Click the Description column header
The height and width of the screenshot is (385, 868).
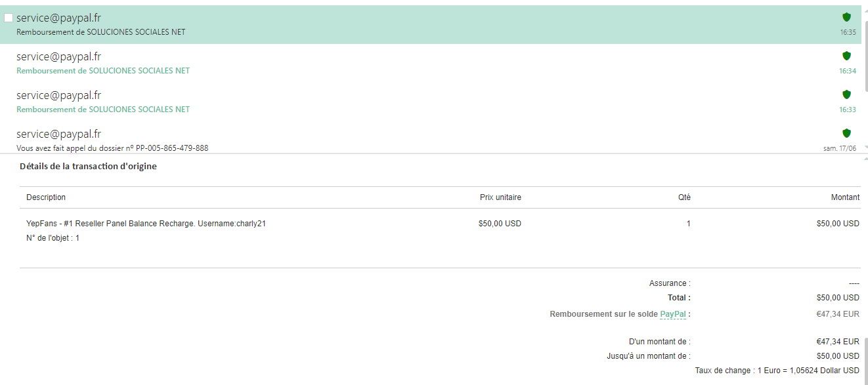tap(46, 197)
